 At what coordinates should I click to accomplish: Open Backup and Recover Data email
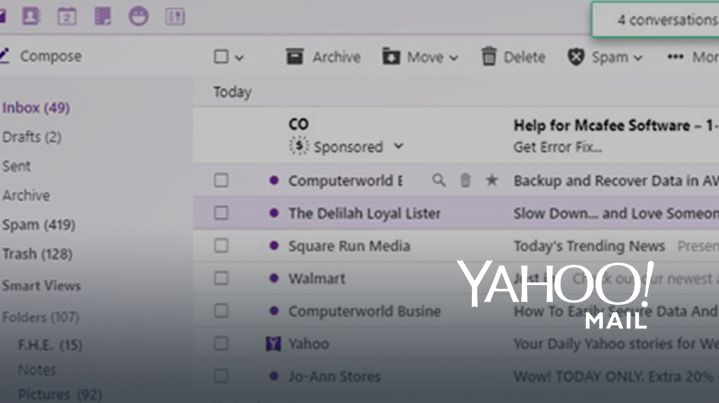616,181
